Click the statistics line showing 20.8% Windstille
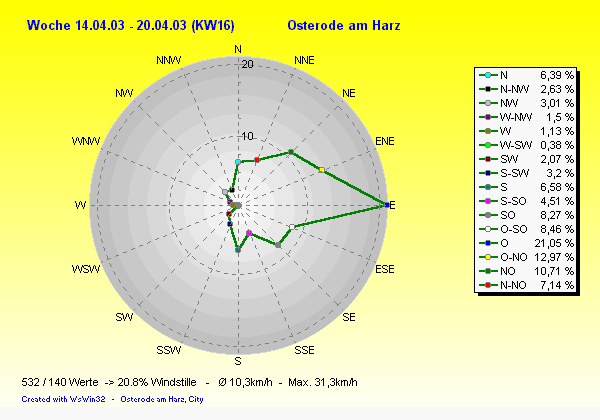 189,383
